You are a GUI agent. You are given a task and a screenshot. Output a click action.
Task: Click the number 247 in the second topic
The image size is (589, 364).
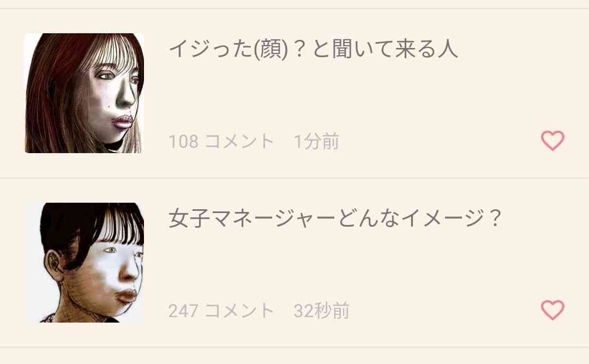point(183,311)
